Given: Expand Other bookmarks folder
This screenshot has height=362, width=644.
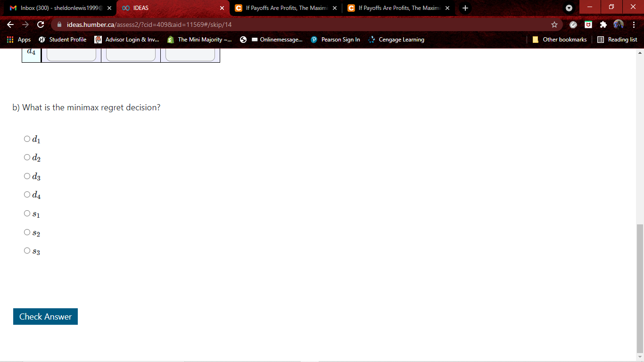Looking at the screenshot, I should [559, 40].
